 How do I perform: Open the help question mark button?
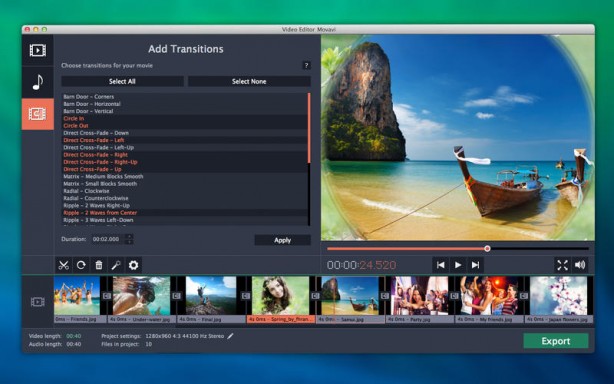306,65
